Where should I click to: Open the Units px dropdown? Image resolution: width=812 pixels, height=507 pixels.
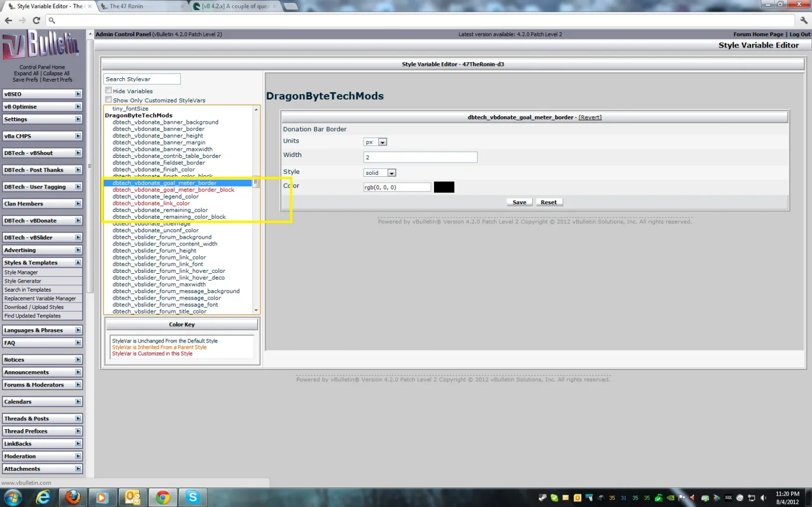point(376,142)
